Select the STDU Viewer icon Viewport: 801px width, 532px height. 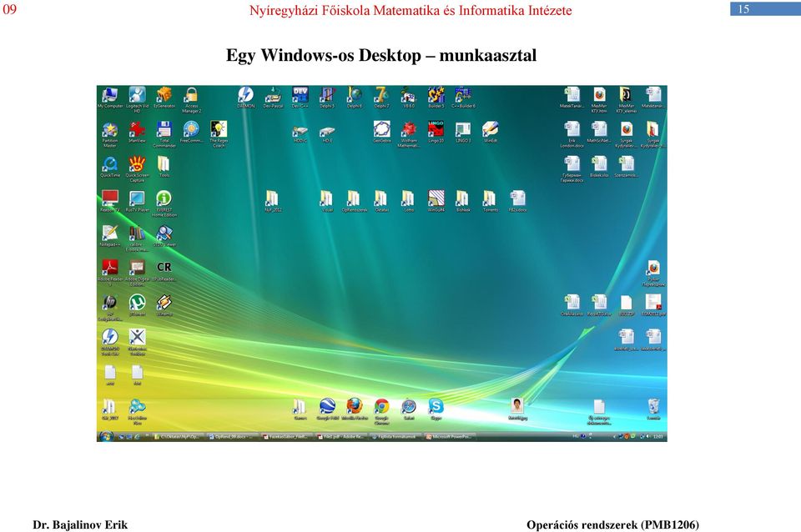[x=164, y=236]
